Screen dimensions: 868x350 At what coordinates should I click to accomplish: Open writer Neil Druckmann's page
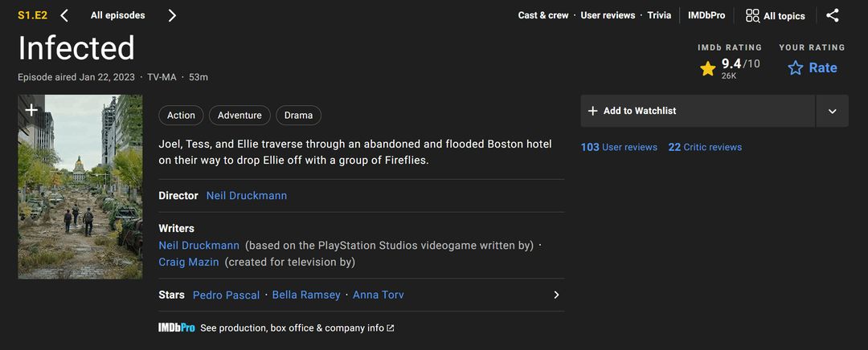pyautogui.click(x=199, y=246)
